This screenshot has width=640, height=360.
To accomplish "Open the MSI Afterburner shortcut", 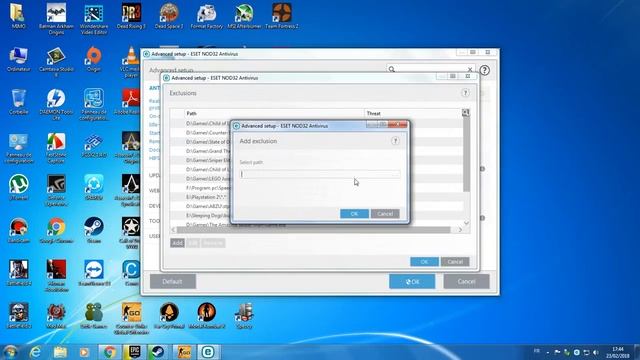I will tap(244, 16).
